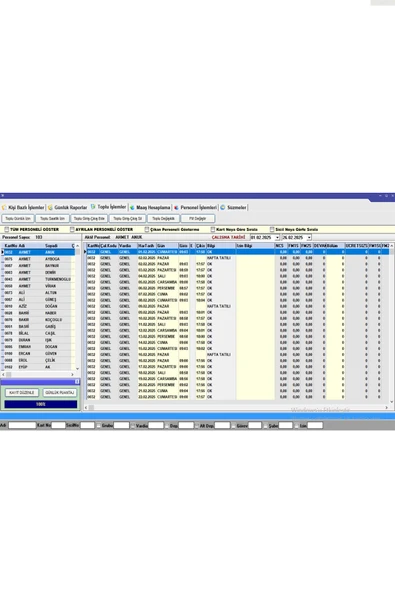Select personnel row AHMET TURKMENOGLU
Viewport: 395px width, 592px height.
(x=39, y=279)
